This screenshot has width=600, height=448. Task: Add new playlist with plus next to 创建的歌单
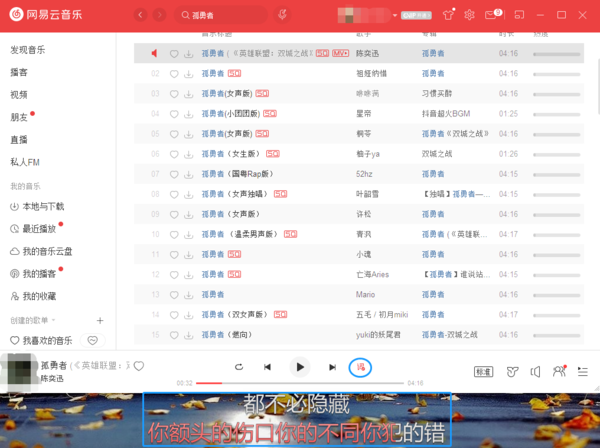(99, 320)
